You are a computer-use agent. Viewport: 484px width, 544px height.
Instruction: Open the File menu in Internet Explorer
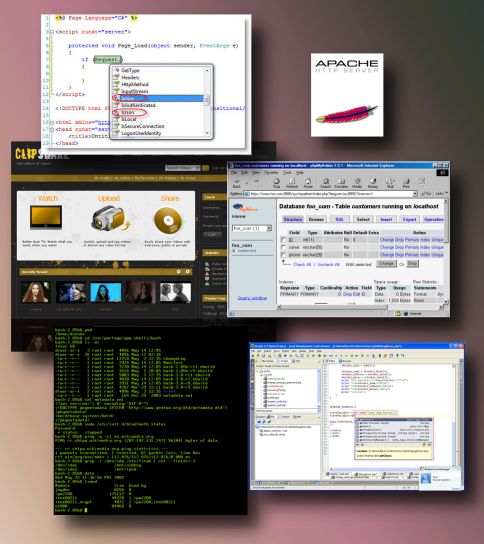(234, 172)
